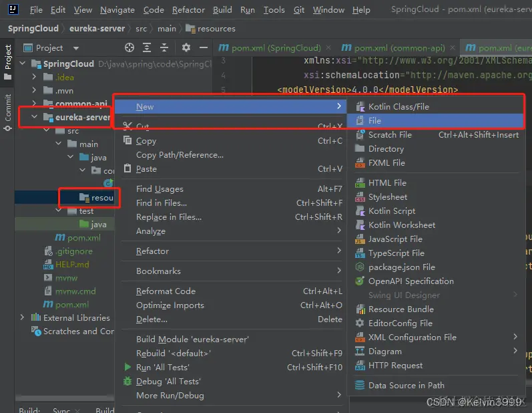Viewport: 532px width, 413px height.
Task: Open the Project side tool window
Action: [7, 61]
